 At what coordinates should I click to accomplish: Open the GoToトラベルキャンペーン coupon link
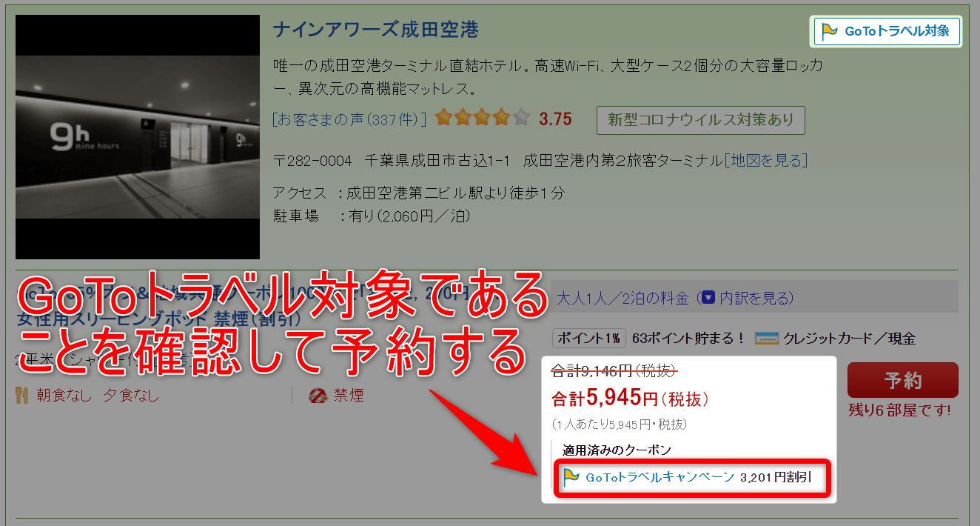click(x=660, y=478)
